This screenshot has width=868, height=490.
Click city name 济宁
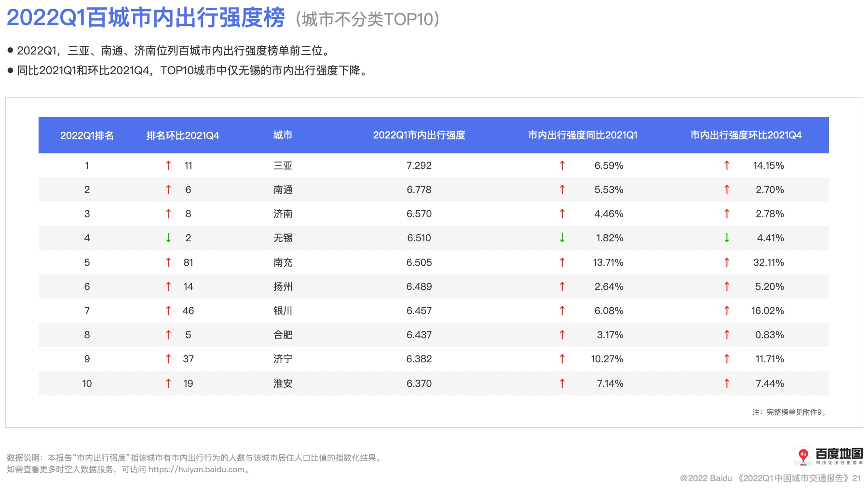click(x=283, y=359)
